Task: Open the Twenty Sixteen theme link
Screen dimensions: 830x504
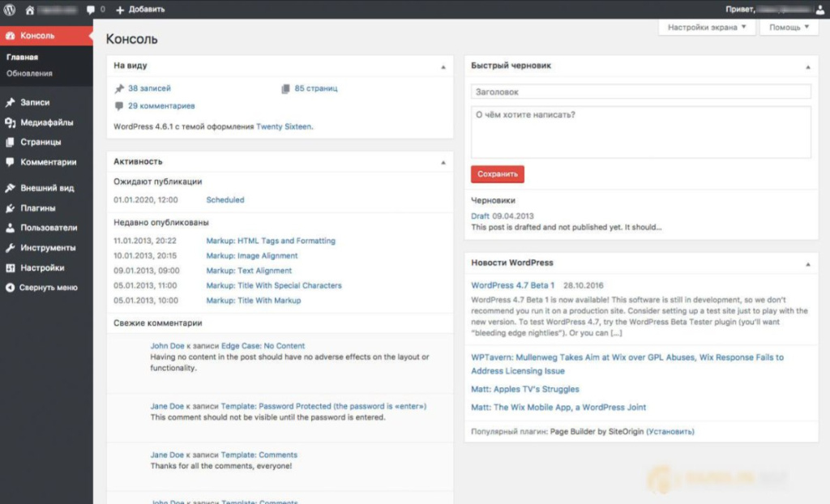Action: (284, 126)
